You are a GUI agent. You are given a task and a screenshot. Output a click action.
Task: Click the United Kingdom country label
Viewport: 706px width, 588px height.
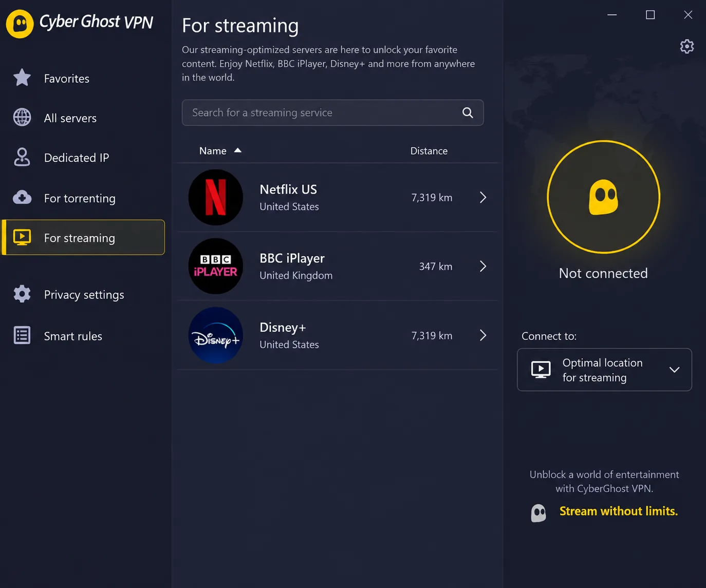point(296,275)
